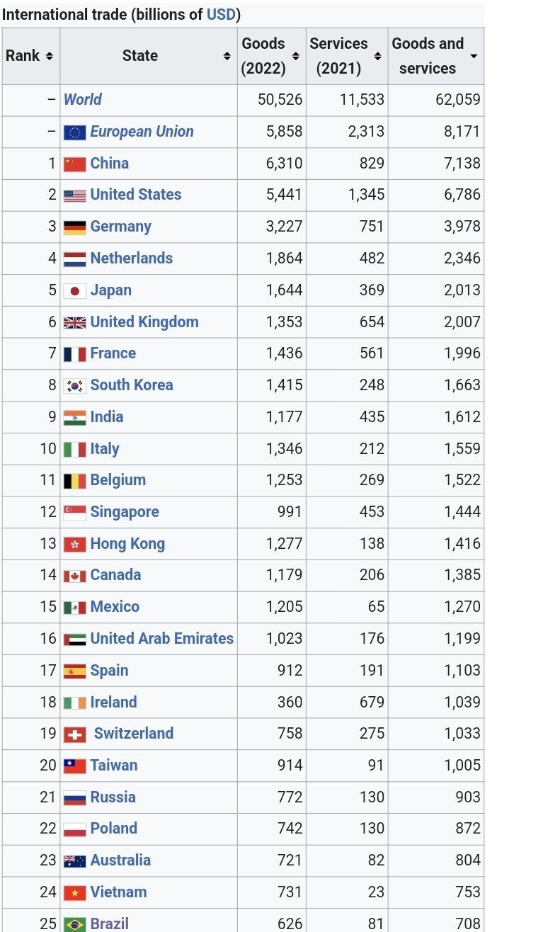Open the Germany article link
The image size is (560, 932).
click(x=120, y=227)
